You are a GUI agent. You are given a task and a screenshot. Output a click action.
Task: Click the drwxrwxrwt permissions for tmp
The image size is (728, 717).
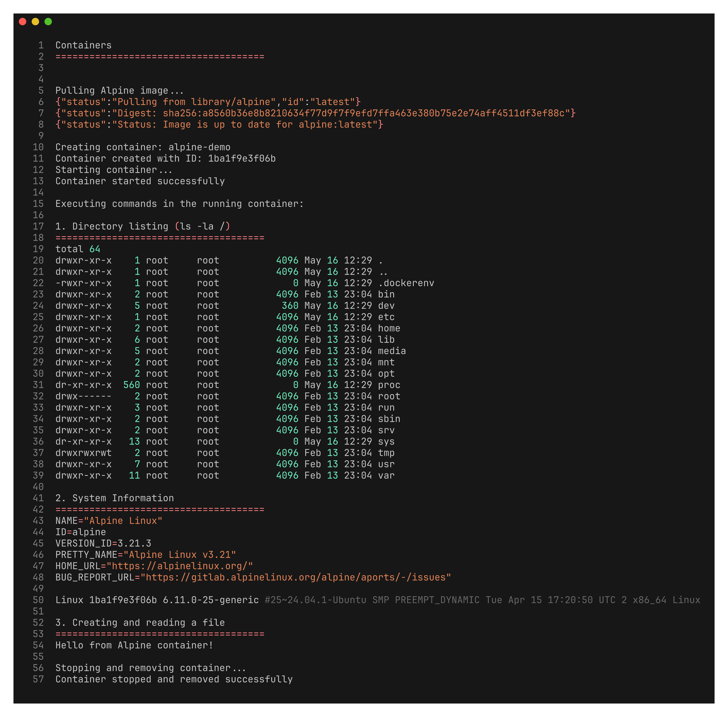tap(83, 453)
